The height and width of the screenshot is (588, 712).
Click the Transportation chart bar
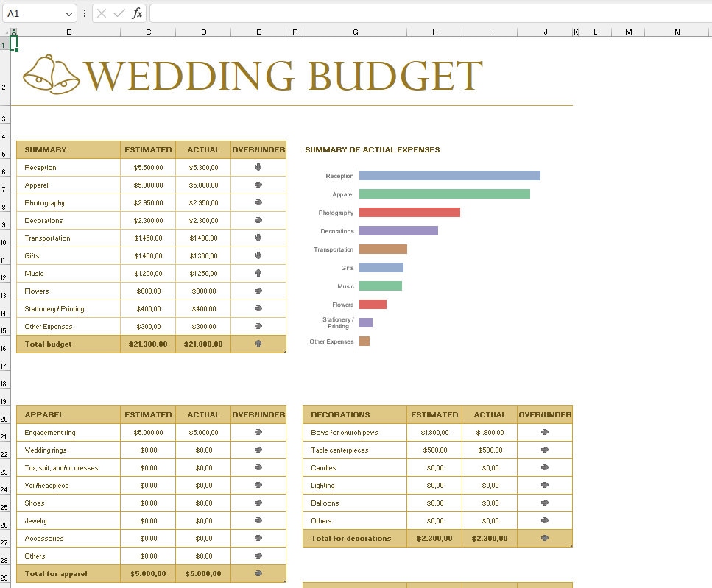[x=384, y=249]
